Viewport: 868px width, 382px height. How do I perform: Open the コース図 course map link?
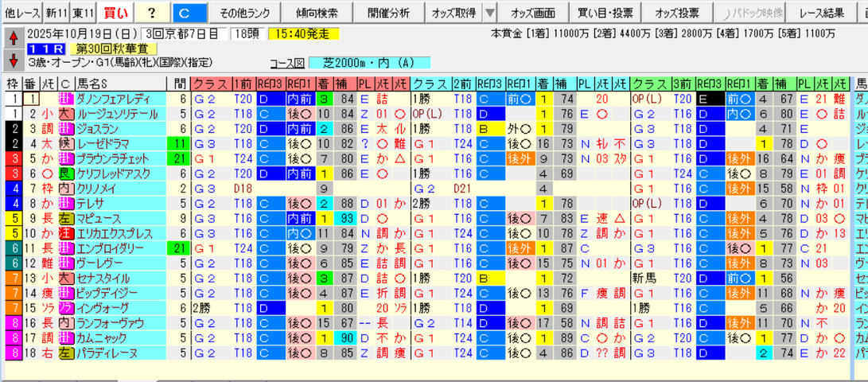click(286, 63)
